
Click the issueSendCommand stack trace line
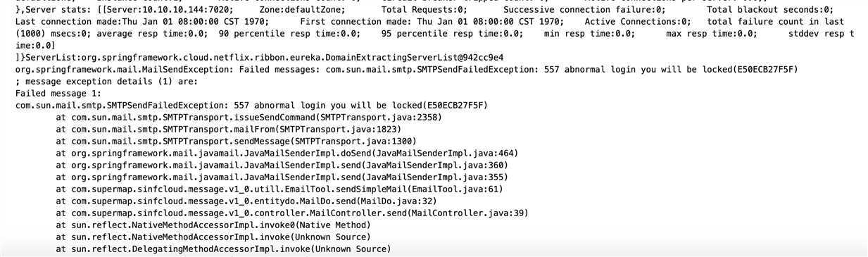click(249, 118)
